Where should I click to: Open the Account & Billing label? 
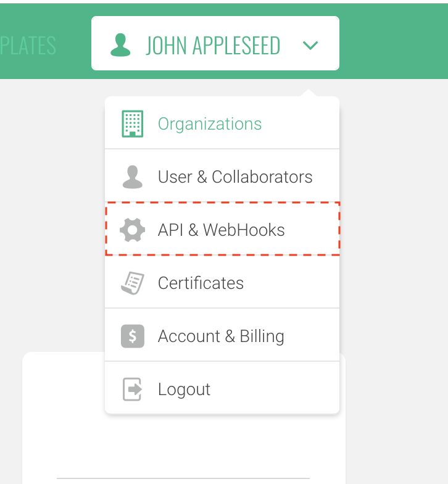[221, 336]
